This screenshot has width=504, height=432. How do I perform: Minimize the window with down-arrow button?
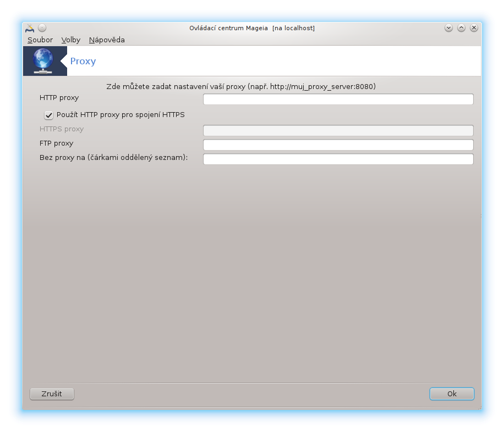449,28
